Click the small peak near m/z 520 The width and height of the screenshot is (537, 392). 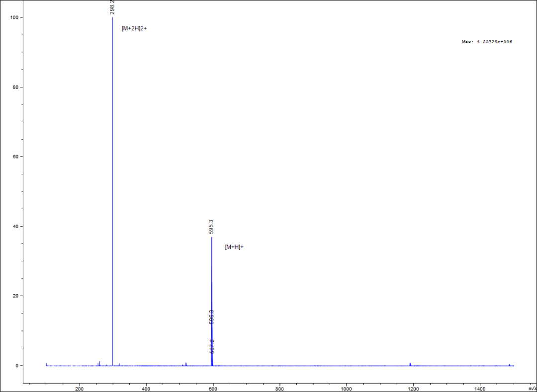(x=186, y=364)
